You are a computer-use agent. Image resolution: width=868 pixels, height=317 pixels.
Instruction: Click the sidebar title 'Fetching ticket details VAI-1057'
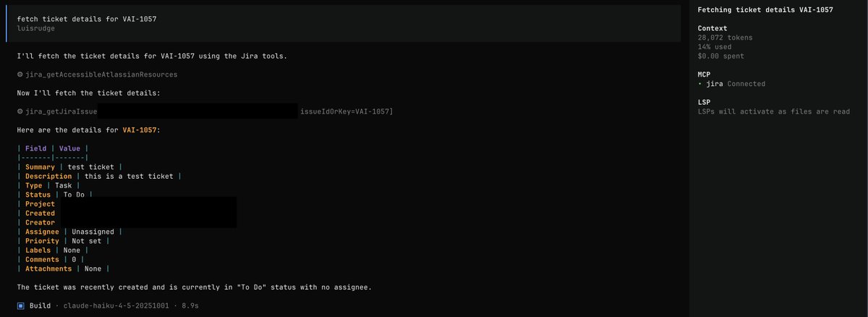(765, 10)
